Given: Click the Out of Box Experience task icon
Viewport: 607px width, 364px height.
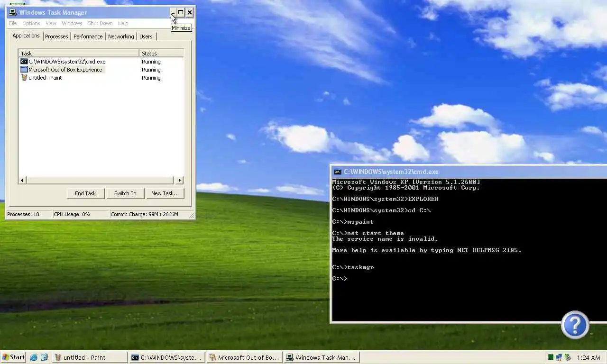Looking at the screenshot, I should (24, 70).
